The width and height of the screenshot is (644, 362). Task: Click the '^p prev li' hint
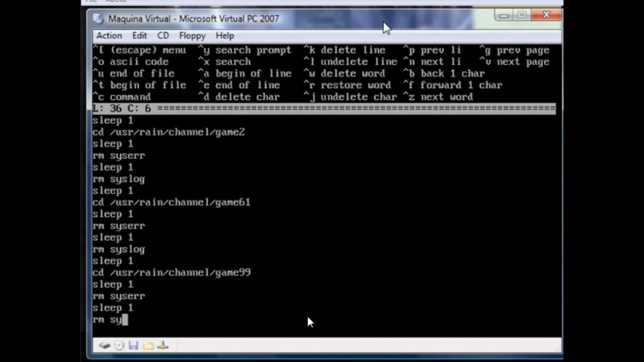pyautogui.click(x=432, y=50)
